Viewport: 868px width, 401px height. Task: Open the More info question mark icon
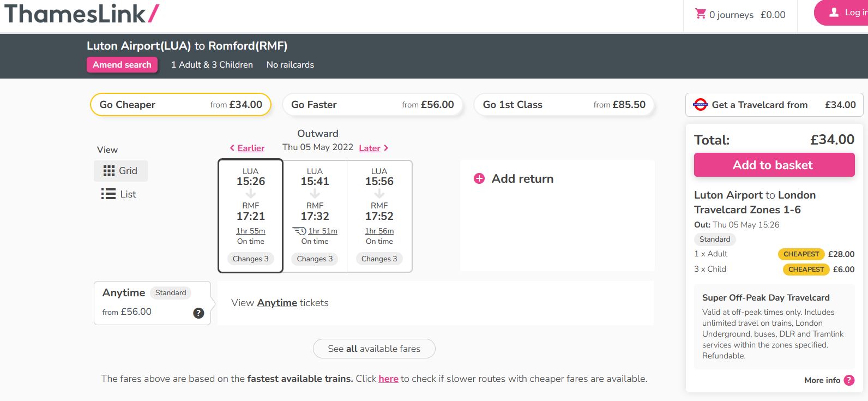(x=849, y=380)
